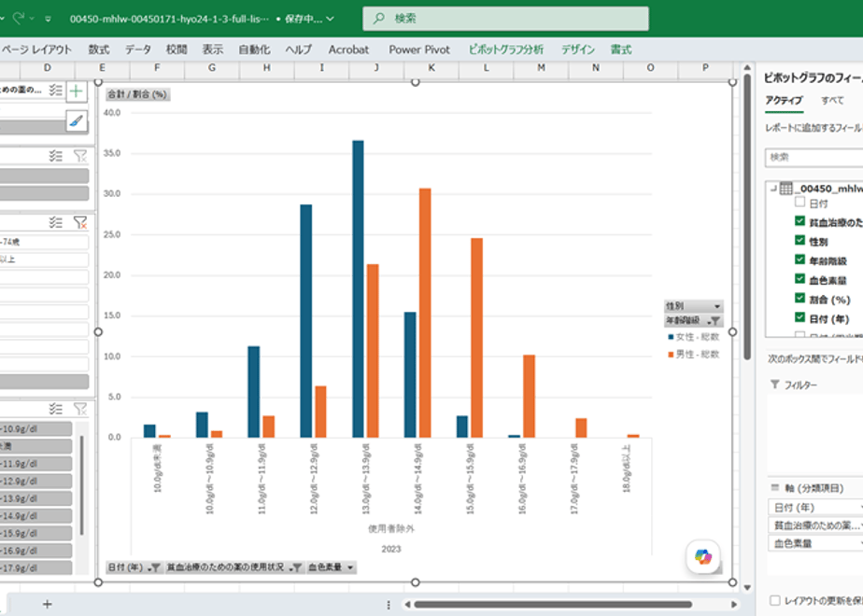Switch to the アクティブ field list tab
This screenshot has height=616, width=863.
tap(784, 100)
